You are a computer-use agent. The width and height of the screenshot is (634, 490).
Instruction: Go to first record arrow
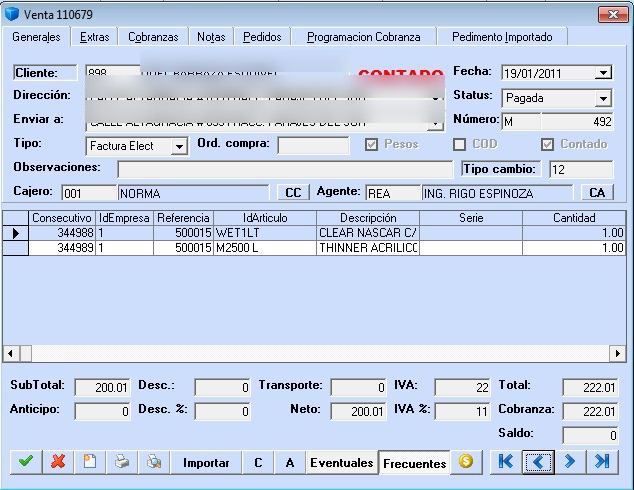click(x=505, y=462)
